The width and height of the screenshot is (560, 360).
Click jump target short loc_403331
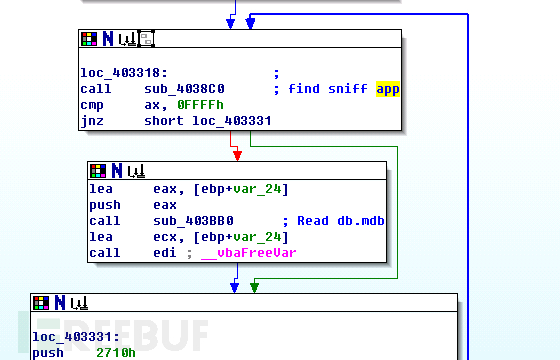208,121
